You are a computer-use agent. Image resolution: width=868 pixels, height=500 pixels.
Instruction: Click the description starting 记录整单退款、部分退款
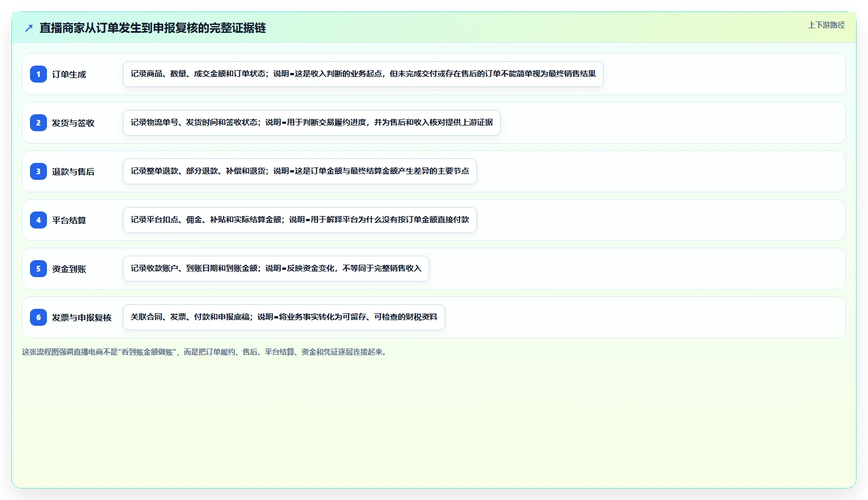(x=300, y=171)
